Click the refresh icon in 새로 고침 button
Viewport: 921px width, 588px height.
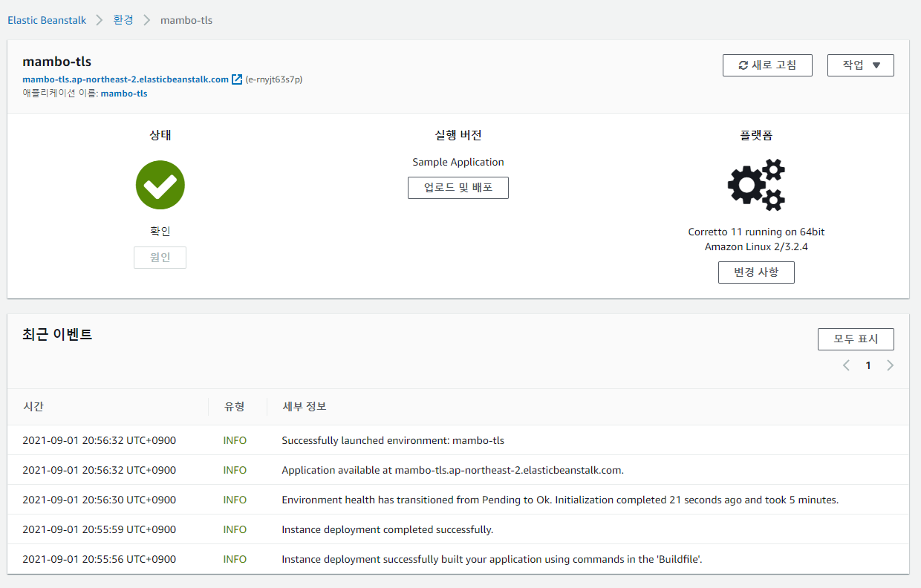[743, 65]
